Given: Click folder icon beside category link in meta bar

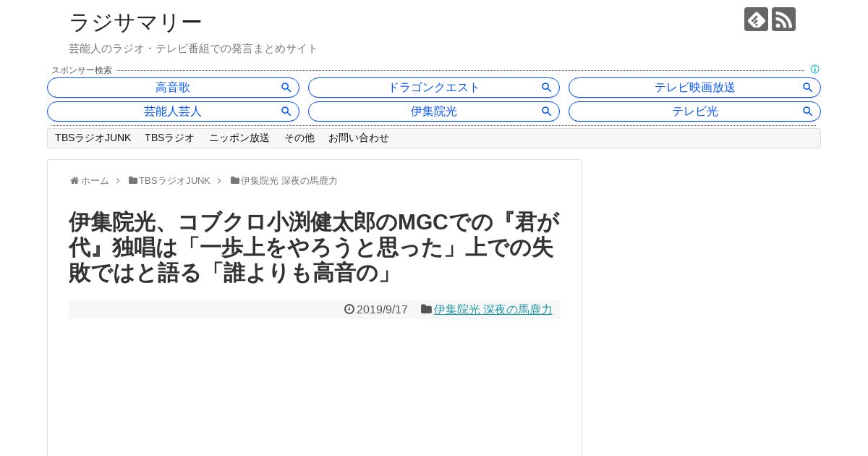Looking at the screenshot, I should point(426,309).
